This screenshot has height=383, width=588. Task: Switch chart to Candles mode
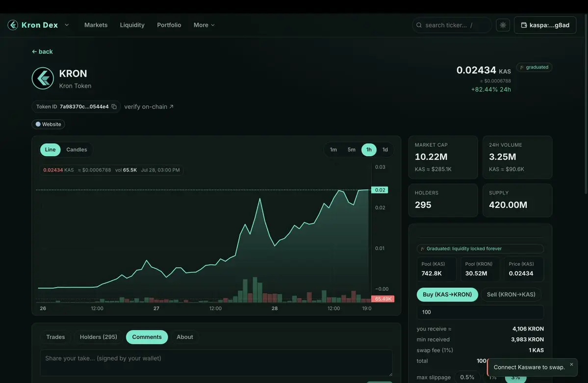[77, 149]
